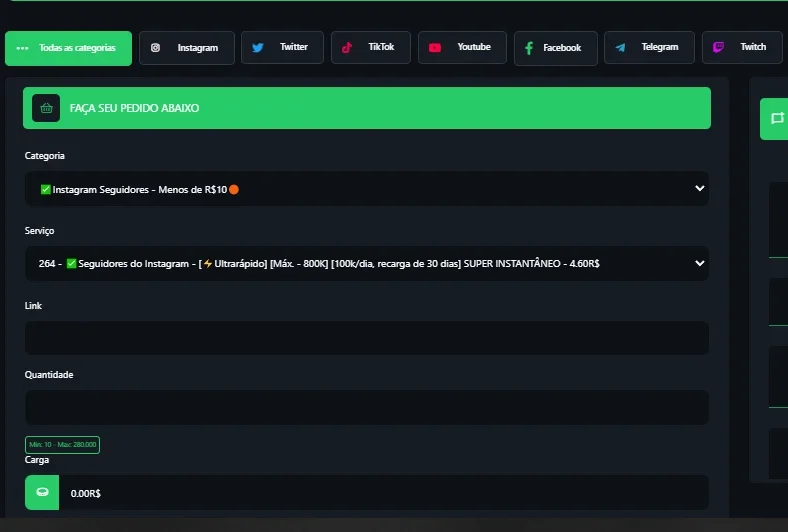Select the Facebook category tab

tap(556, 48)
